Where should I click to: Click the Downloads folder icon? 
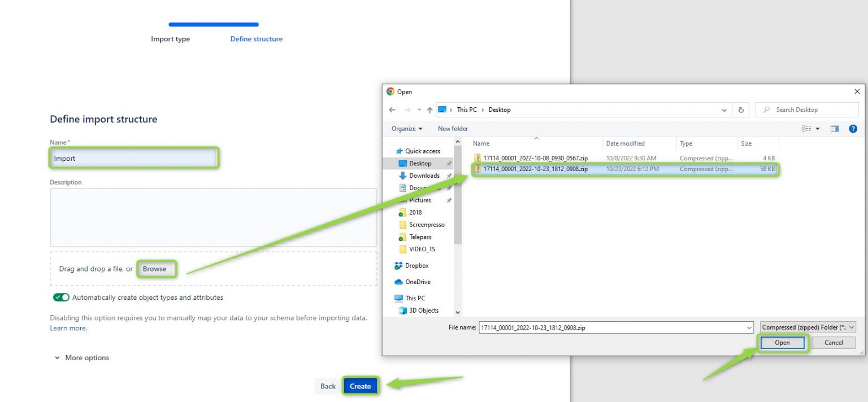point(403,176)
